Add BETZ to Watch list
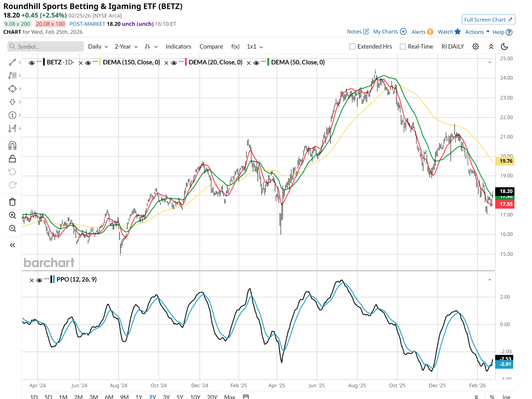This screenshot has height=399, width=532. [449, 32]
